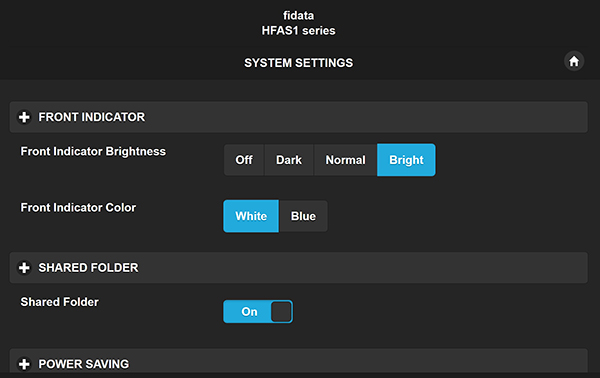
Task: Select the Bright brightness option
Action: coord(406,160)
